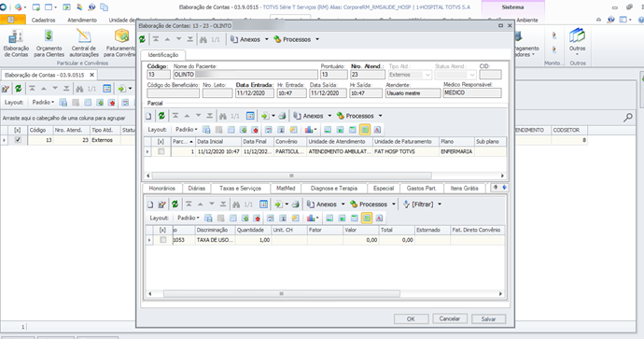The image size is (644, 339).
Task: Click highlighted grid icon in Parcial layout toolbar
Action: pos(364,130)
